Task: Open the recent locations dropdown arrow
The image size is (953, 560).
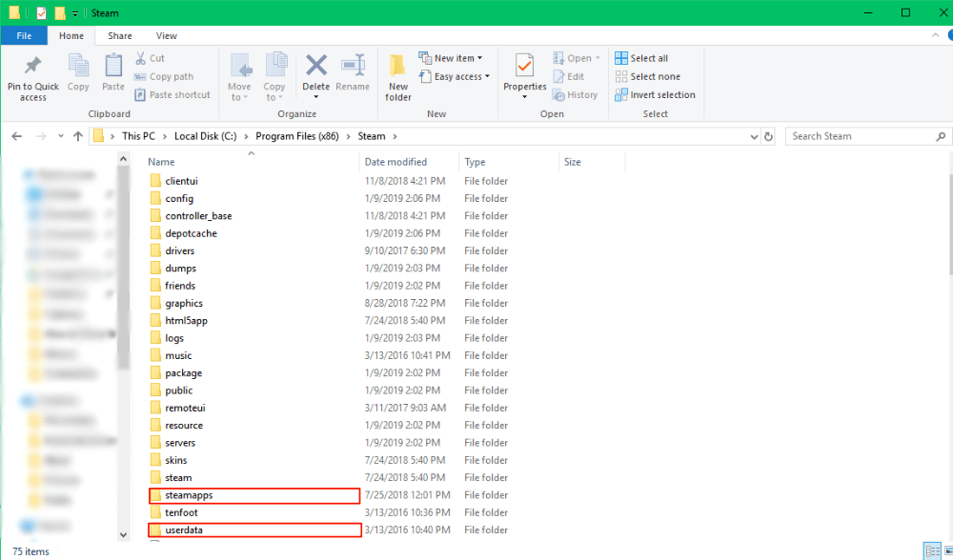Action: click(x=61, y=136)
